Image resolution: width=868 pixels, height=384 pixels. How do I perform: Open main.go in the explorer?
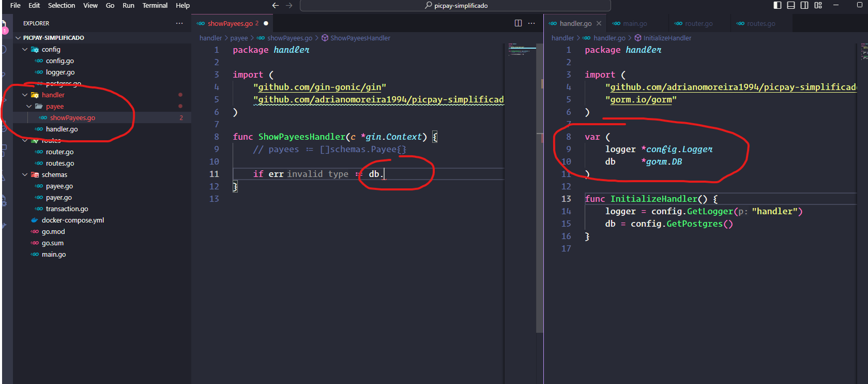coord(54,254)
